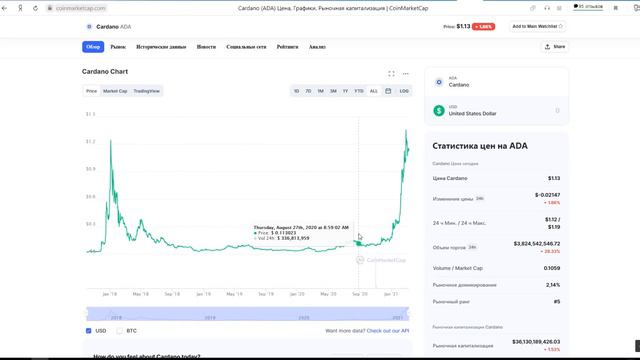The image size is (640, 360).
Task: Set chart range to 7D
Action: coord(308,91)
